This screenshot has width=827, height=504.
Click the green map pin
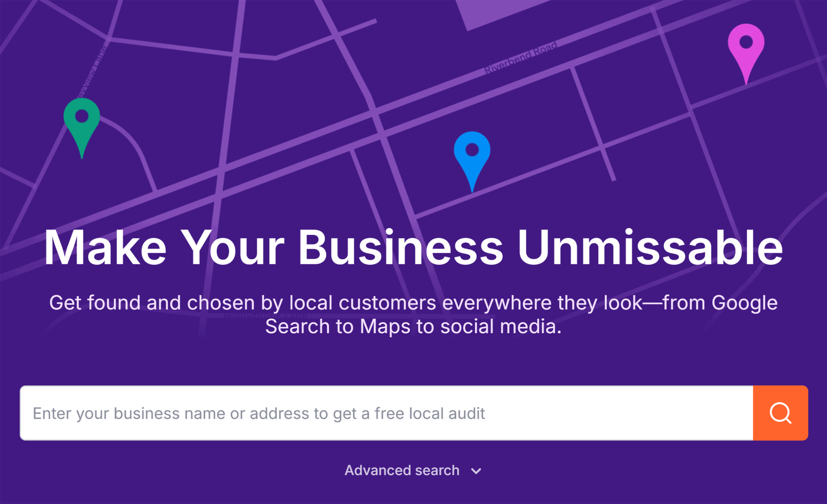pos(82,125)
